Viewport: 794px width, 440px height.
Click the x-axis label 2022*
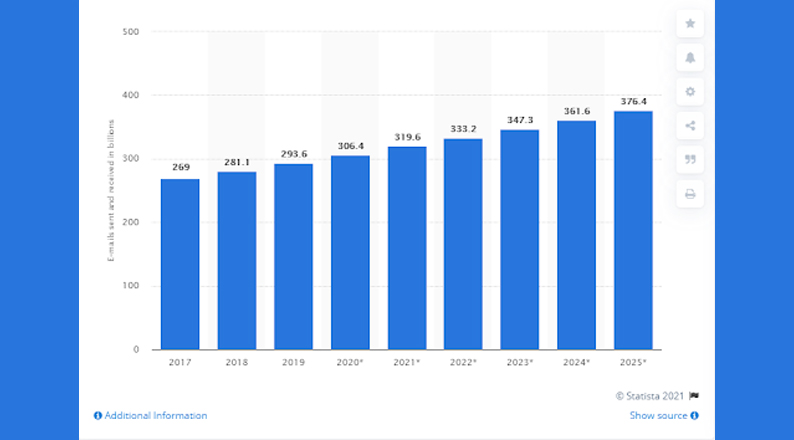pos(463,363)
